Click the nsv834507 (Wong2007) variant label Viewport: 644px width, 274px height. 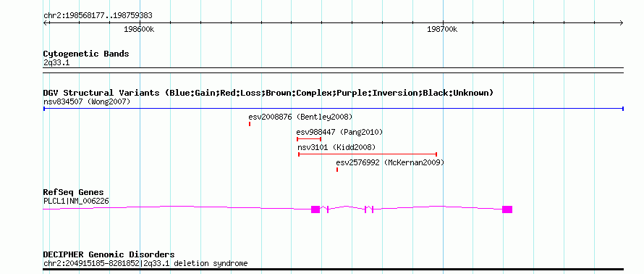(x=87, y=101)
